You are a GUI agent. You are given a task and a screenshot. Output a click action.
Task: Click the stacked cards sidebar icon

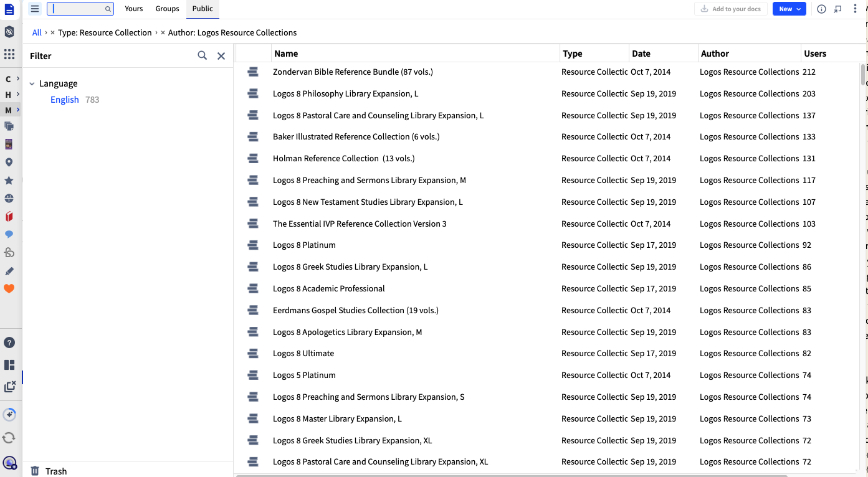point(9,126)
